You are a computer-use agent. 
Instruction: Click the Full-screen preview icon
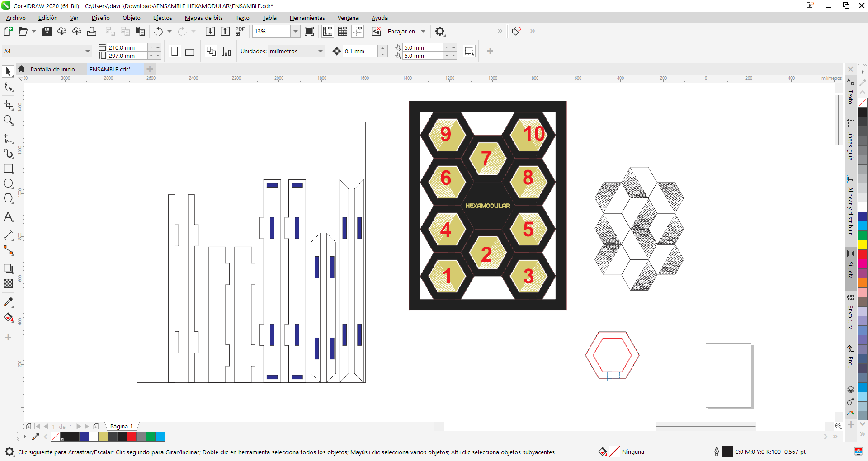(309, 31)
